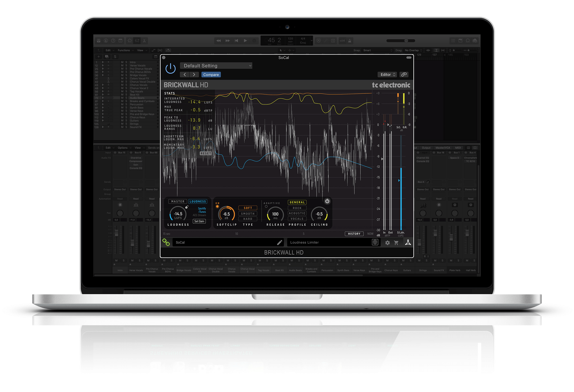This screenshot has height=392, width=574.
Task: Click Logic's go to beginning button
Action: [237, 41]
